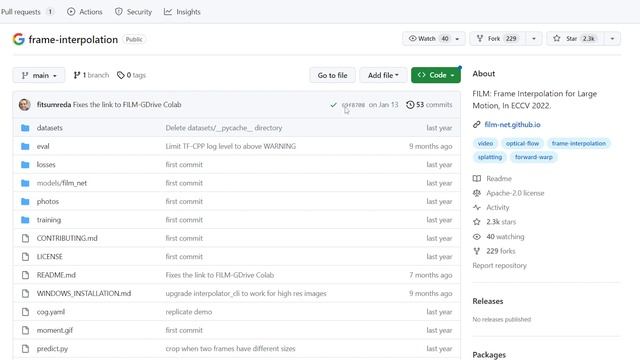Open the Star lists dropdown arrow

coord(612,38)
